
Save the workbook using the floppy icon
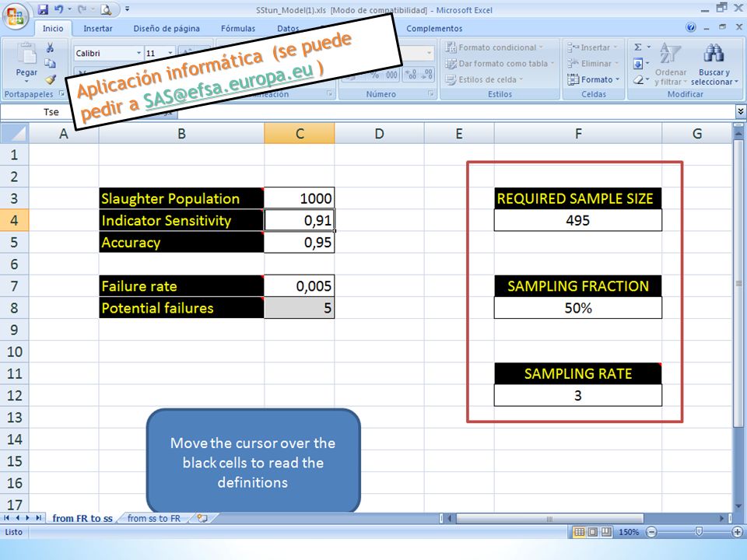click(x=43, y=9)
